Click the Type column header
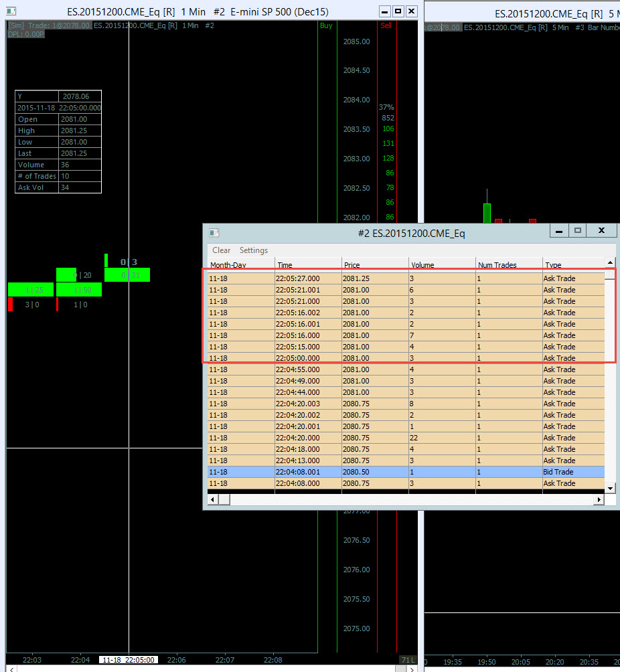620x672 pixels. 573,265
